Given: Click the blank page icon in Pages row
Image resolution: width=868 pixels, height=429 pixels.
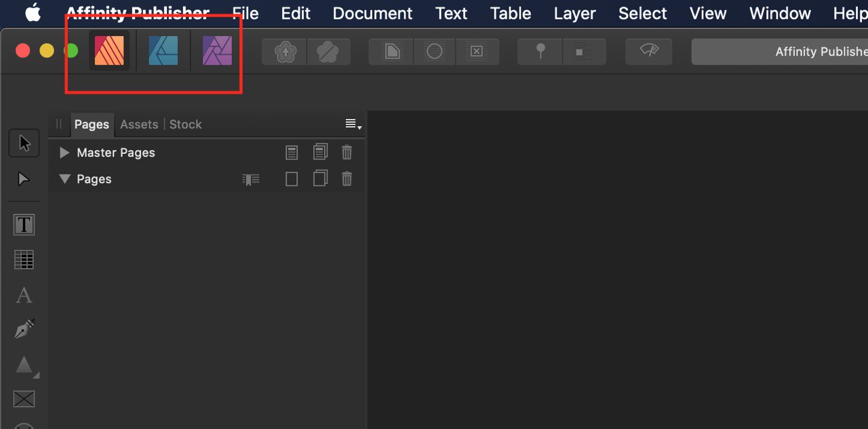Looking at the screenshot, I should (292, 179).
